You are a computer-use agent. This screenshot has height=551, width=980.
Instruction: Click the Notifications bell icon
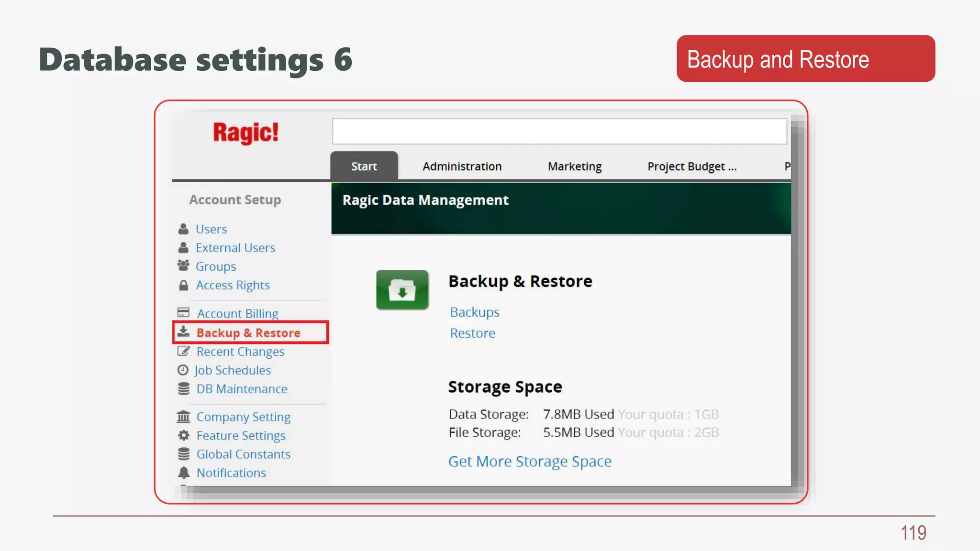[184, 472]
